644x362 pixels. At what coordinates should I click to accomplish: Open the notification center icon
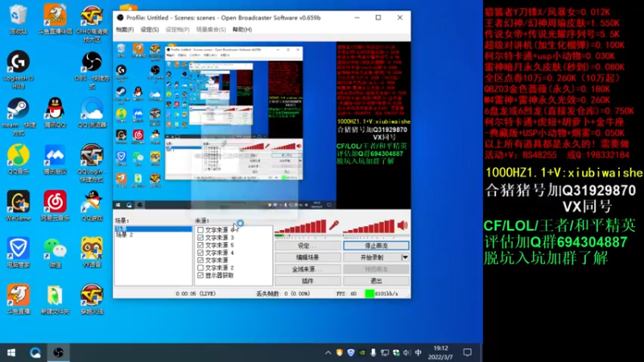[468, 352]
